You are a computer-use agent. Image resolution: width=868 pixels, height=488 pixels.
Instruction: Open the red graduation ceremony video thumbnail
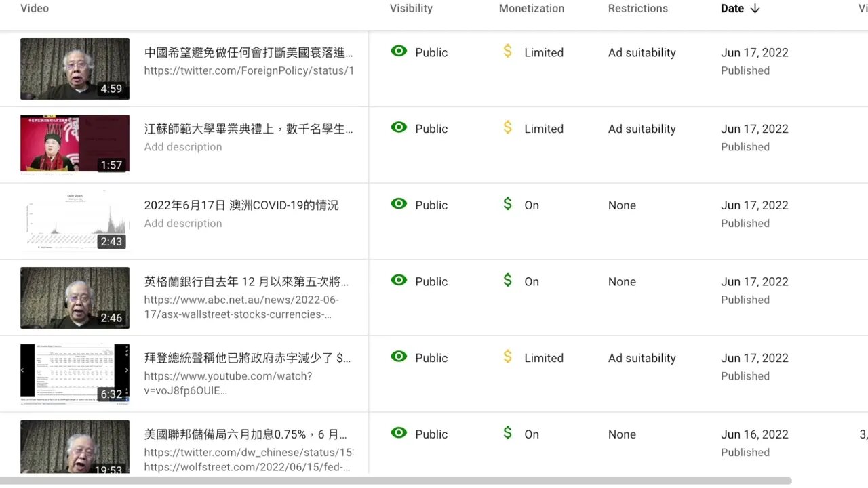(x=75, y=144)
